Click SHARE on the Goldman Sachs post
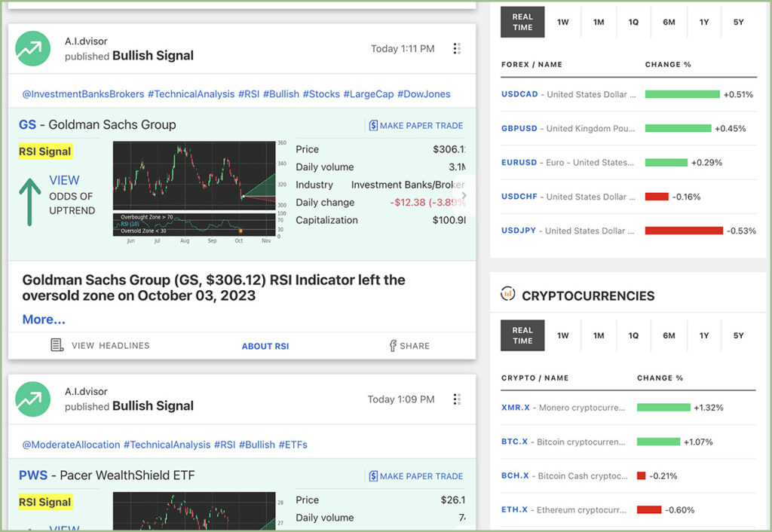772x532 pixels. point(409,345)
